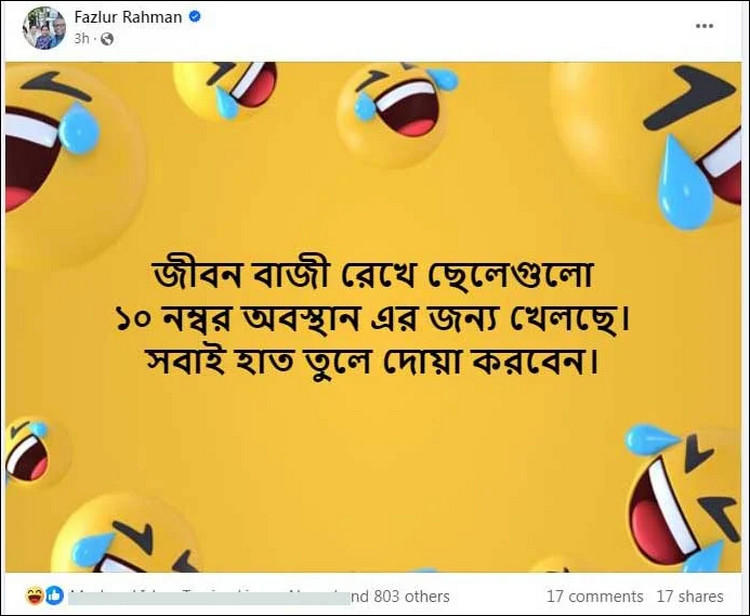Click the blurred reactor names text
The width and height of the screenshot is (750, 616).
(210, 597)
